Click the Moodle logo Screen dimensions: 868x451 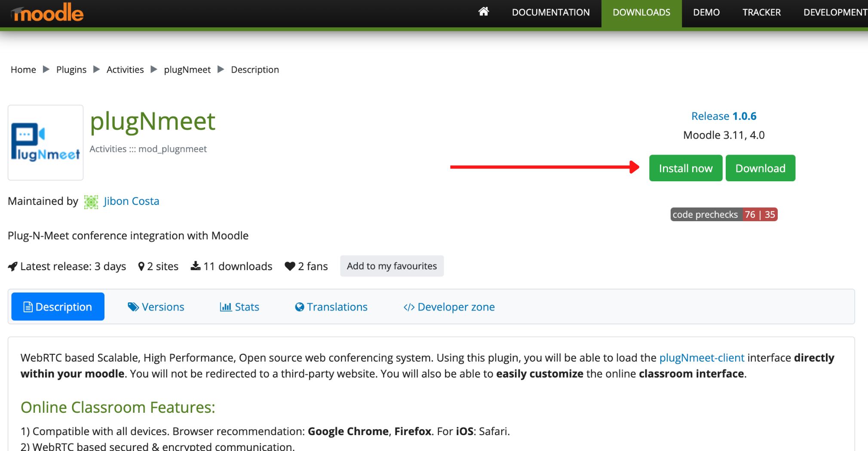(x=46, y=12)
